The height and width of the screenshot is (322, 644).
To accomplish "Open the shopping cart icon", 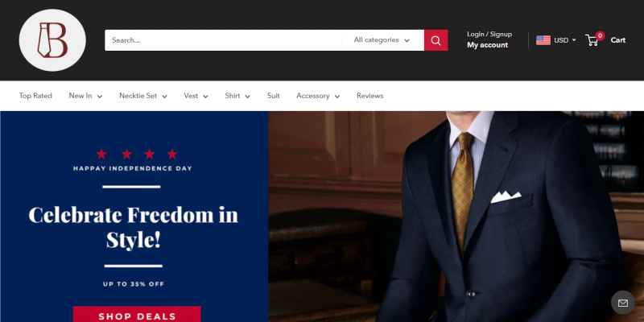I will point(592,40).
